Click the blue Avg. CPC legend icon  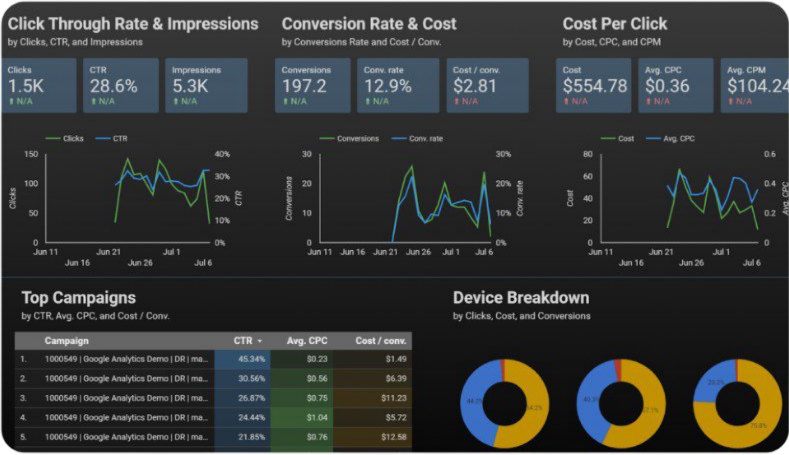point(654,138)
